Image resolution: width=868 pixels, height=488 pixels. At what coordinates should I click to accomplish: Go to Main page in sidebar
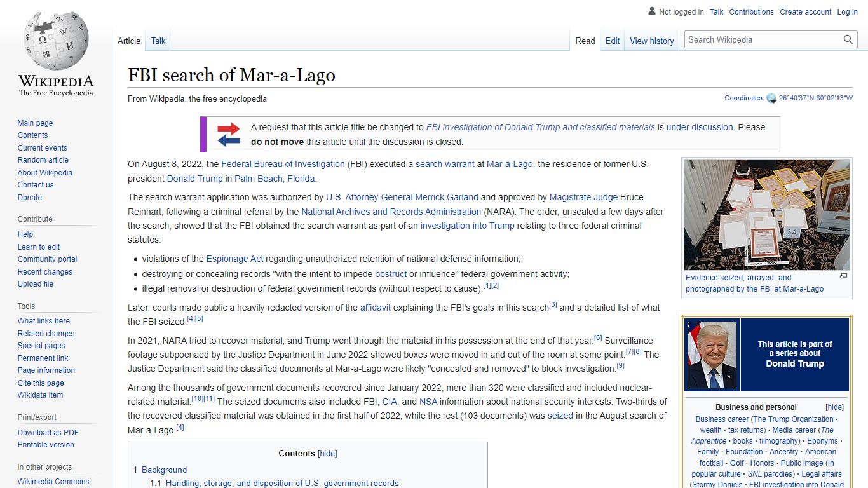(x=35, y=123)
